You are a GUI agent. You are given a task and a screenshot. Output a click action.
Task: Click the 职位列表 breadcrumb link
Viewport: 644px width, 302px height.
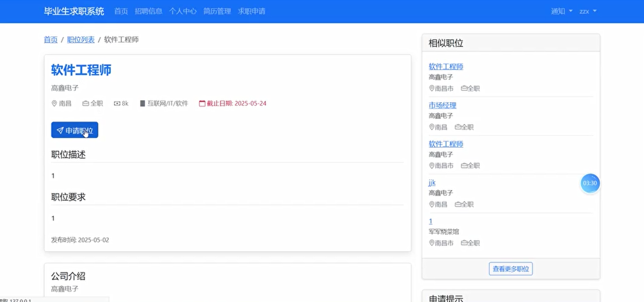coord(80,40)
